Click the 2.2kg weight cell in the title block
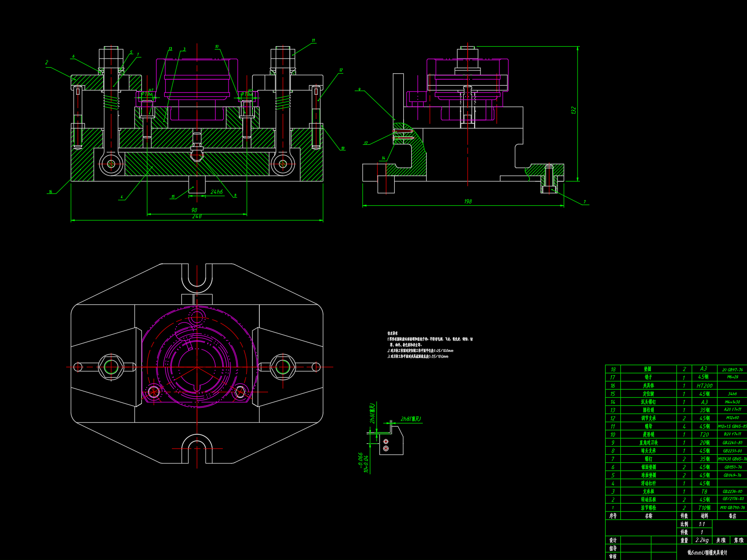 pos(702,540)
